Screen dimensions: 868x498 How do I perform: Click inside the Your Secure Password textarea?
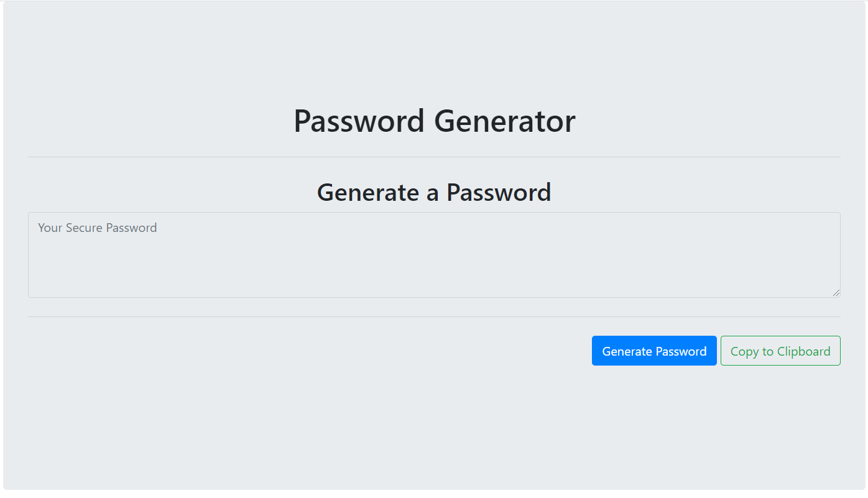click(434, 255)
